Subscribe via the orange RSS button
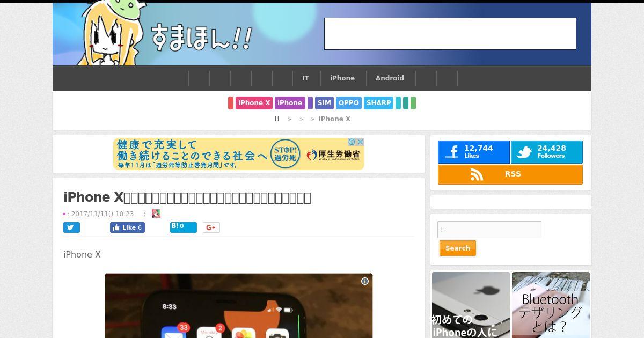The height and width of the screenshot is (338, 644). click(510, 174)
